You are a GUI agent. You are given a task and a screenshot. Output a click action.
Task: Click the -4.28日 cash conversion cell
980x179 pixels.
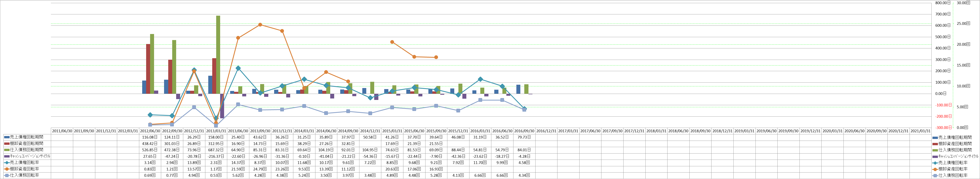point(524,156)
